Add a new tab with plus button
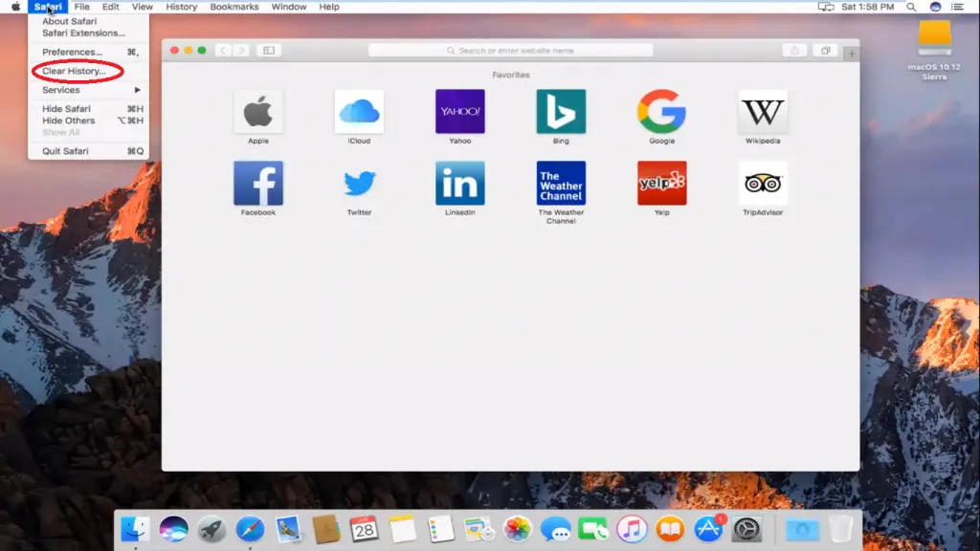This screenshot has width=980, height=551. coord(851,54)
